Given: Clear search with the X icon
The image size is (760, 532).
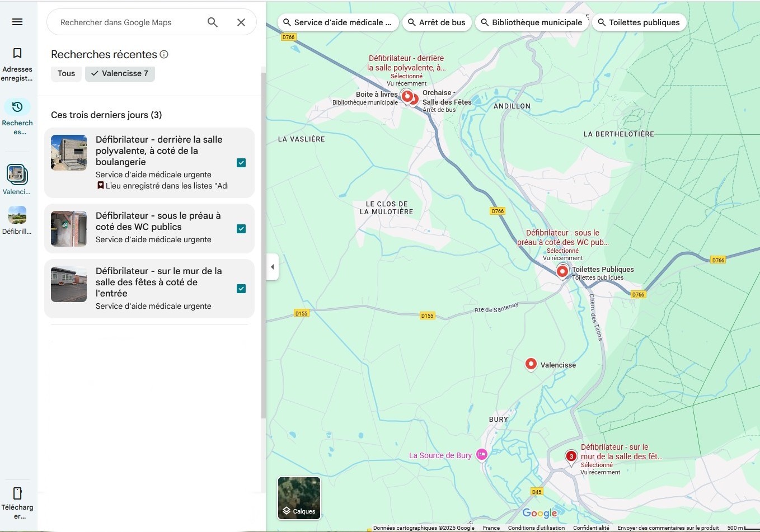Looking at the screenshot, I should point(241,22).
